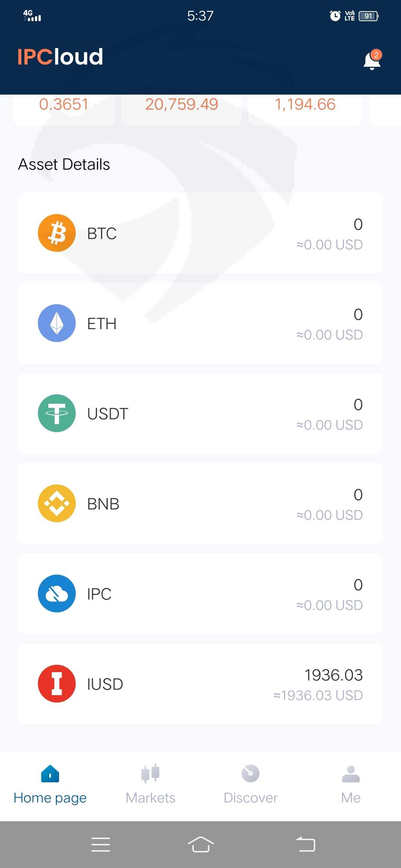Viewport: 401px width, 868px height.
Task: Open the BTC balance amount
Action: (358, 225)
